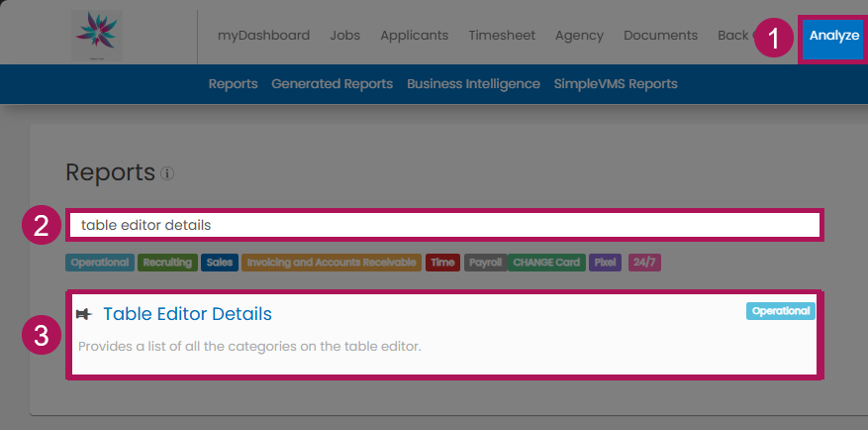Click the Reports page heading
The width and height of the screenshot is (868, 430).
[110, 172]
